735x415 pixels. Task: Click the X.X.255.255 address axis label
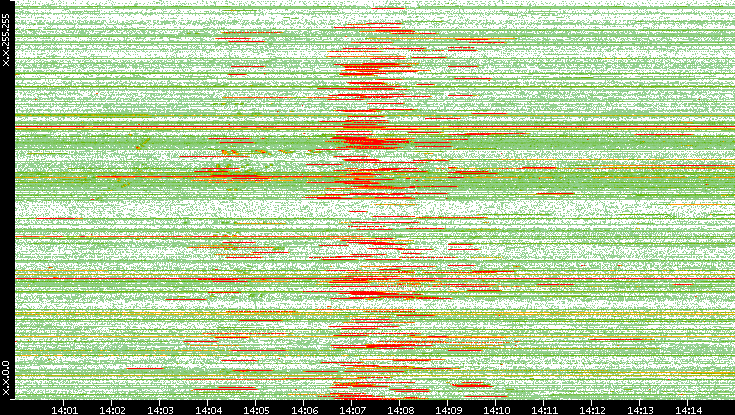(x=7, y=40)
